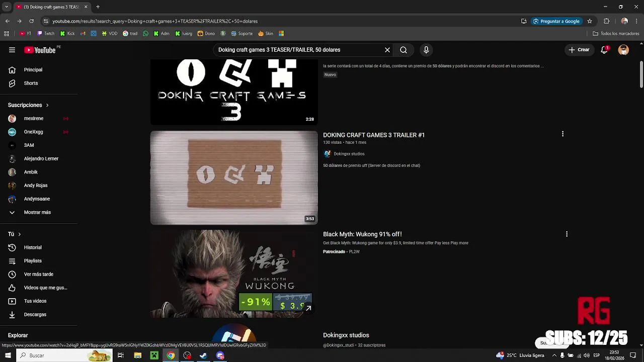Open the Trailer #1 video thumbnail (3:53)
The width and height of the screenshot is (644, 362).
click(x=234, y=177)
